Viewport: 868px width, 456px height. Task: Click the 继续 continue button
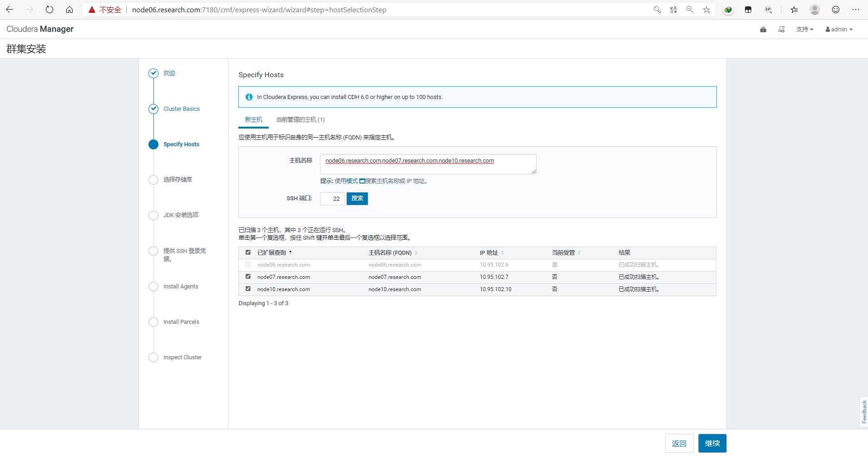click(712, 443)
